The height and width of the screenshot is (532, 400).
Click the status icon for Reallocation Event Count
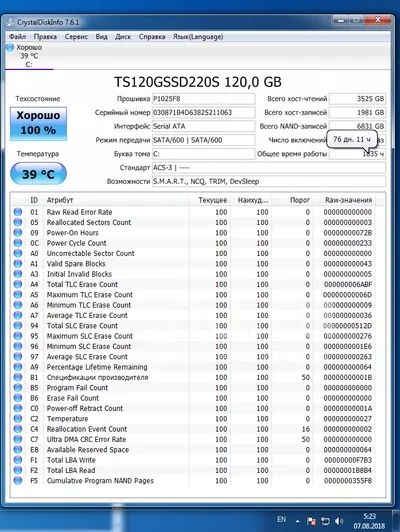[18, 429]
